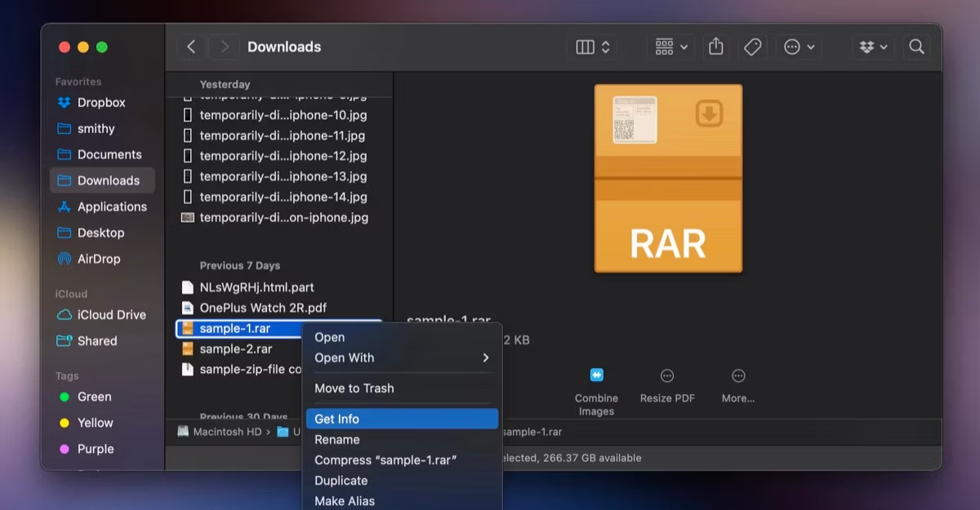Click the Tags icon in toolbar
The height and width of the screenshot is (510, 980).
coord(753,47)
